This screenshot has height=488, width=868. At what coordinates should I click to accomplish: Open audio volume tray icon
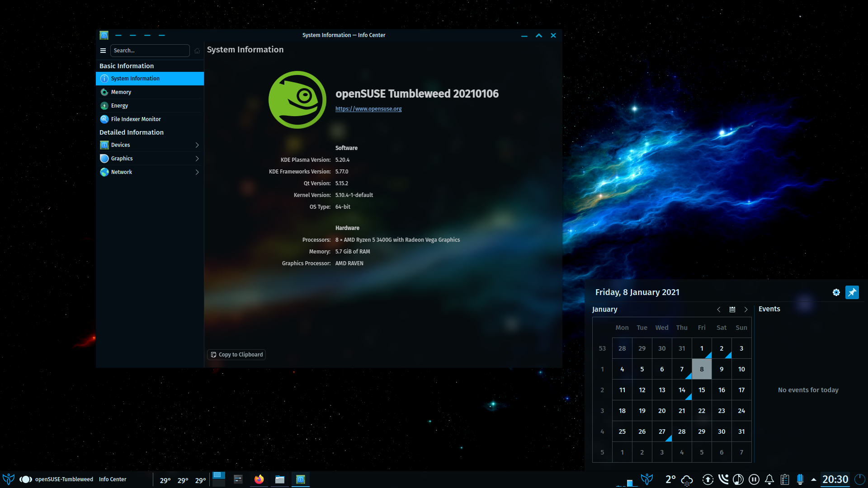click(x=738, y=480)
